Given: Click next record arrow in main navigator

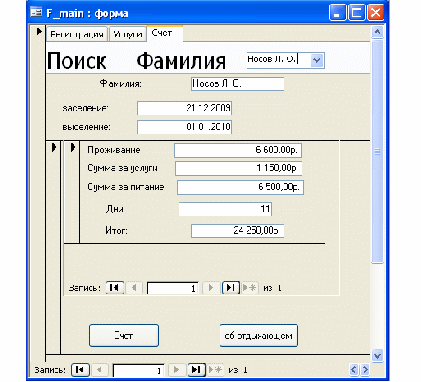Looking at the screenshot, I should [176, 370].
